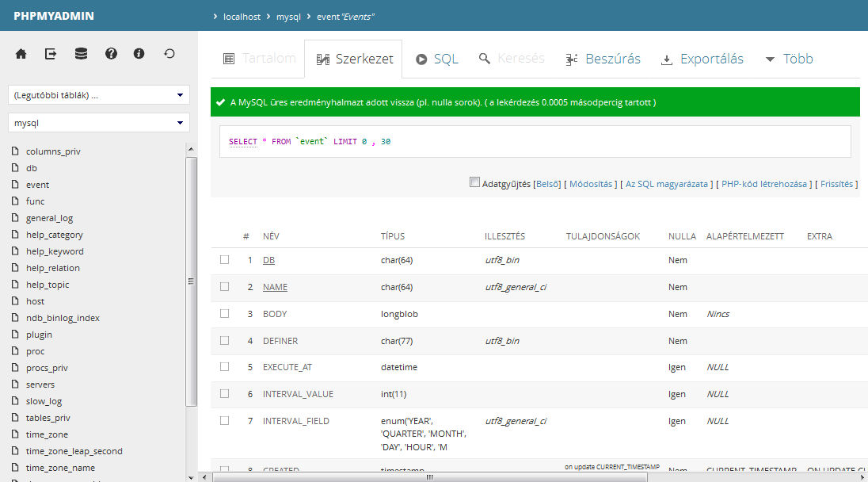The width and height of the screenshot is (868, 482).
Task: Click mysql in the breadcrumb
Action: pyautogui.click(x=288, y=17)
